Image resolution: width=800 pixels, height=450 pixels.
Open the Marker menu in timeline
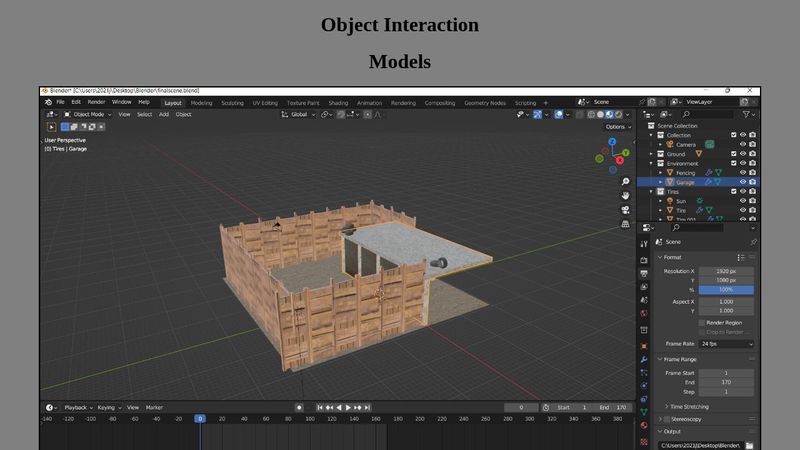click(x=154, y=408)
